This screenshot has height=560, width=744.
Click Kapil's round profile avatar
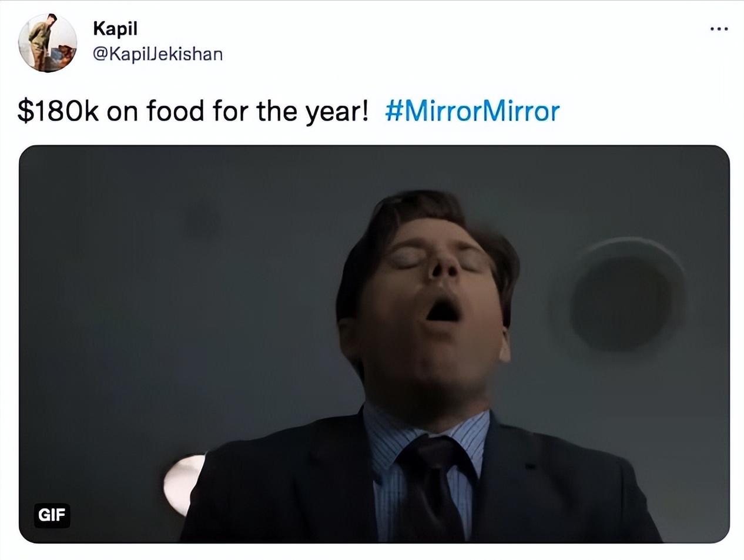pyautogui.click(x=47, y=43)
